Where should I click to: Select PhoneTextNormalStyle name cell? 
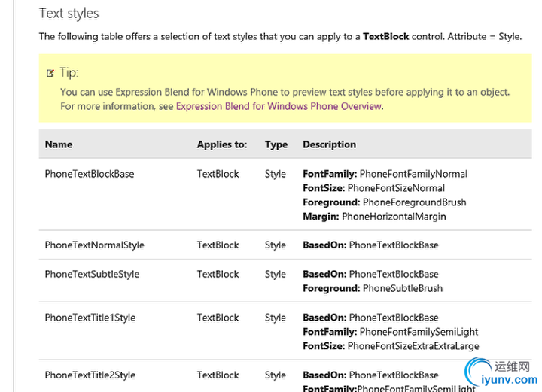tap(94, 245)
